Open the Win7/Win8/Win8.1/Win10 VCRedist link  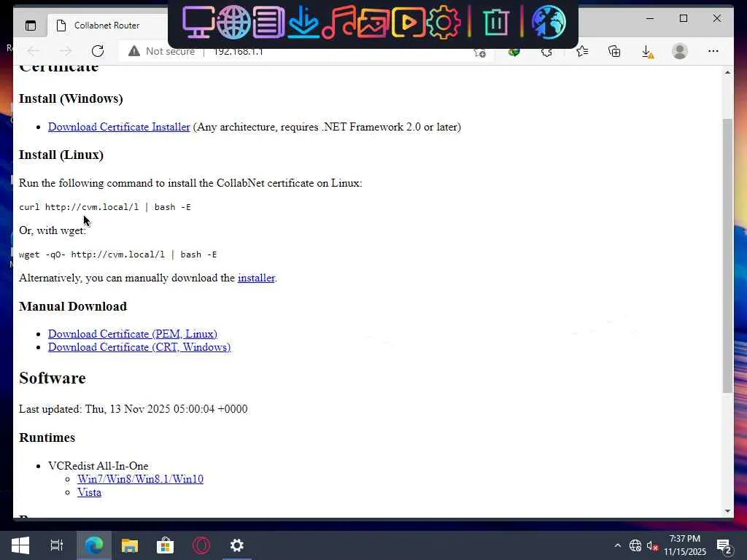(x=140, y=479)
